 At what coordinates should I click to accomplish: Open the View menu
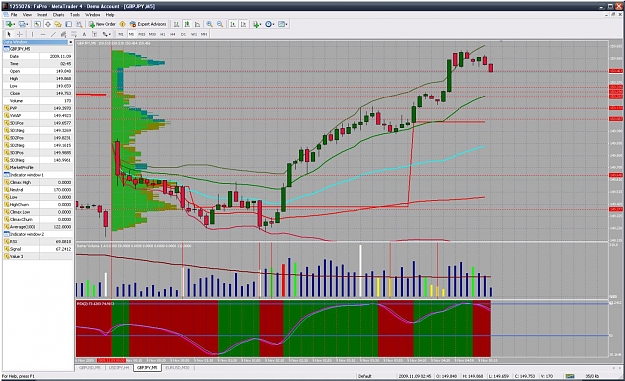[27, 15]
